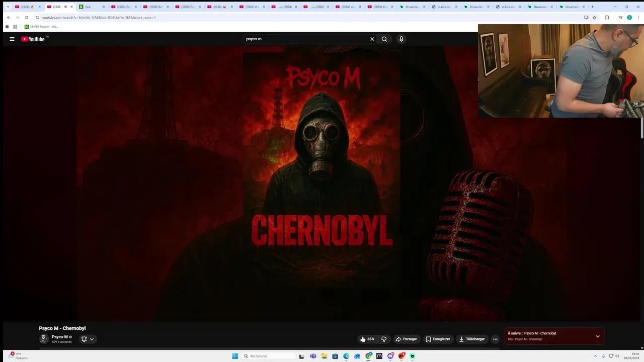Like the video showing 65 k
644x362 pixels.
click(367, 339)
